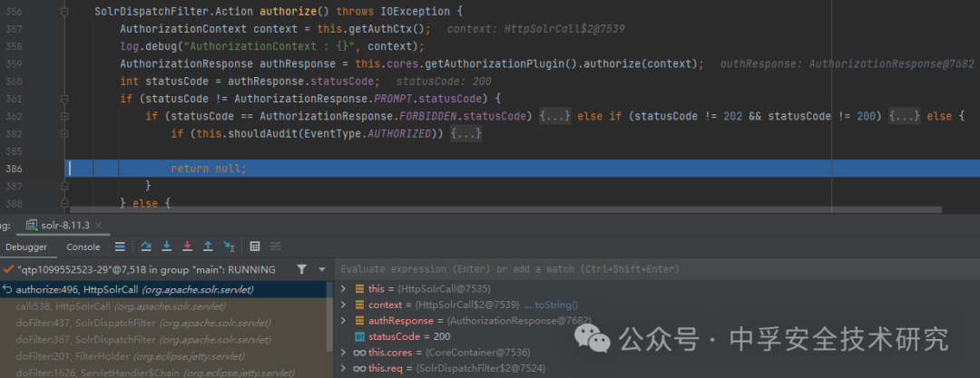Click the solr-8.11.3 run configuration icon

(32, 224)
